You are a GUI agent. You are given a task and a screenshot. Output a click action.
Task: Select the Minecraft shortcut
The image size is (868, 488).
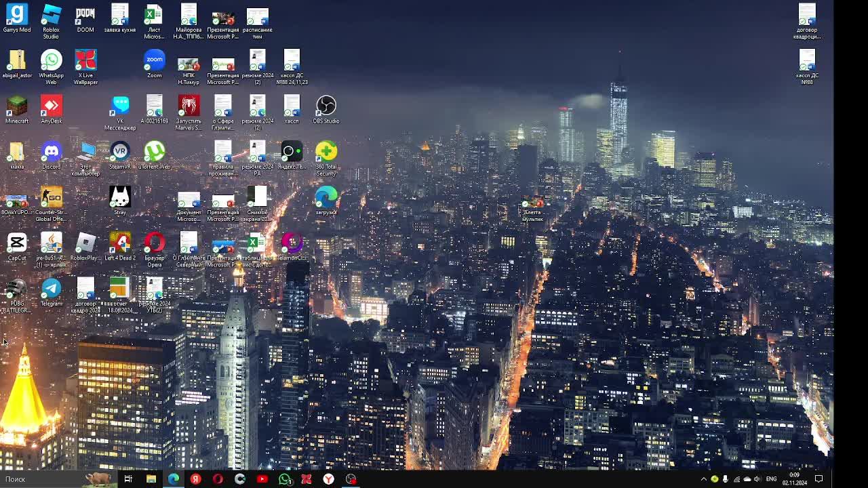pos(17,110)
